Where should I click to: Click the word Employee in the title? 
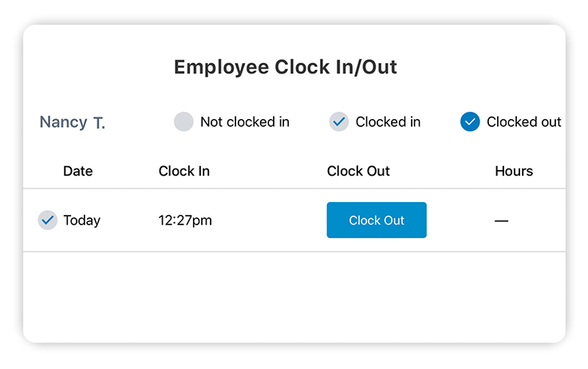(x=222, y=69)
